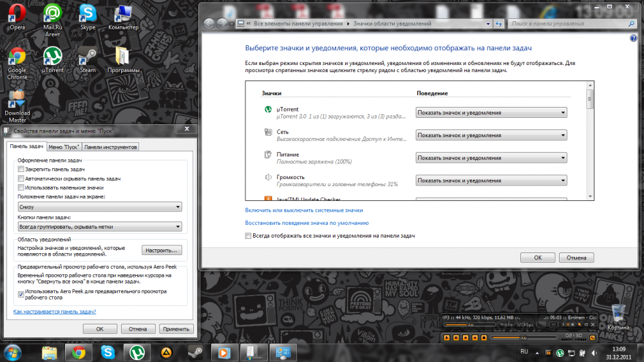Open the Громкость behavior dropdown
Viewport: 644px width, 362px height.
(x=491, y=180)
